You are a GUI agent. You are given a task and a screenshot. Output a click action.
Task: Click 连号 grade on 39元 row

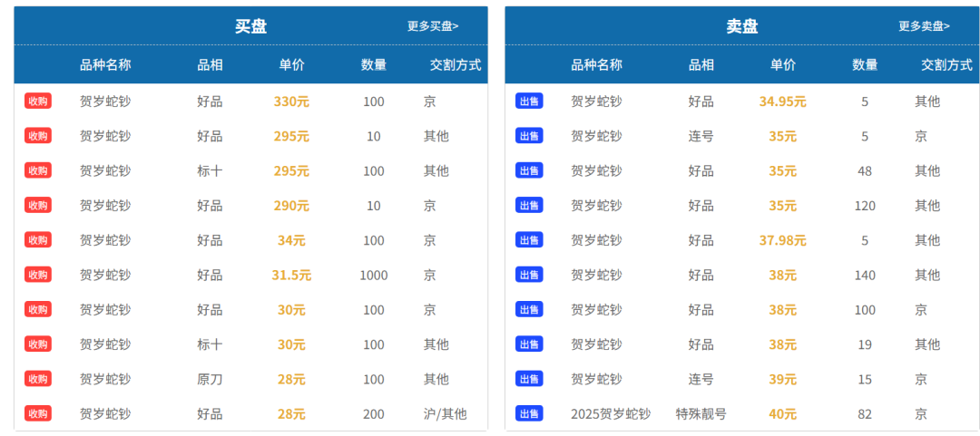click(701, 379)
